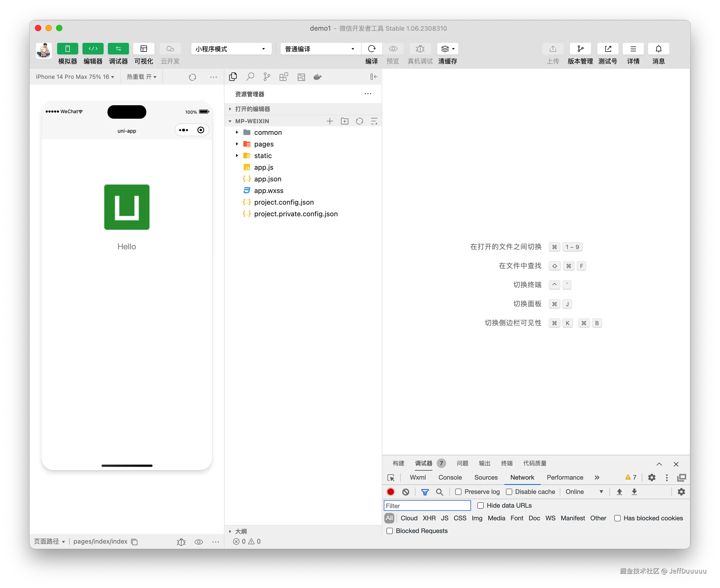
Task: Select the XHR filter type
Action: pyautogui.click(x=429, y=518)
